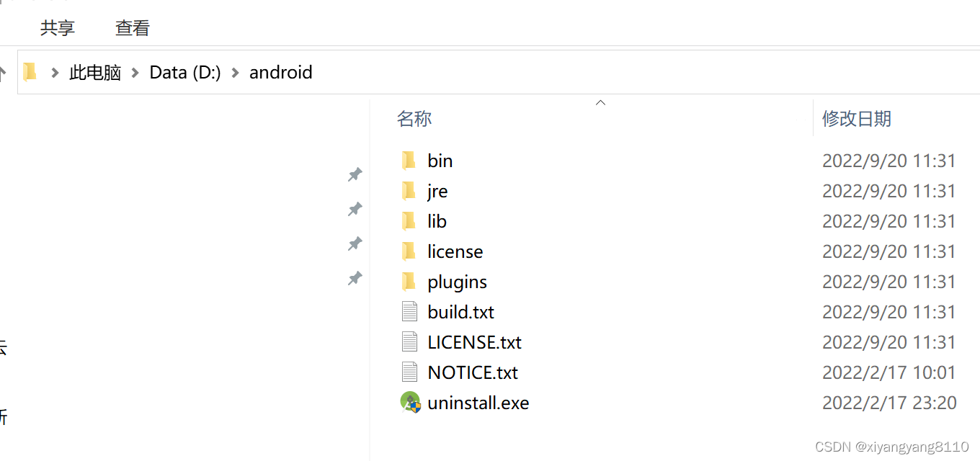Sort files by 修改日期 column header
The width and height of the screenshot is (980, 461).
pos(857,118)
